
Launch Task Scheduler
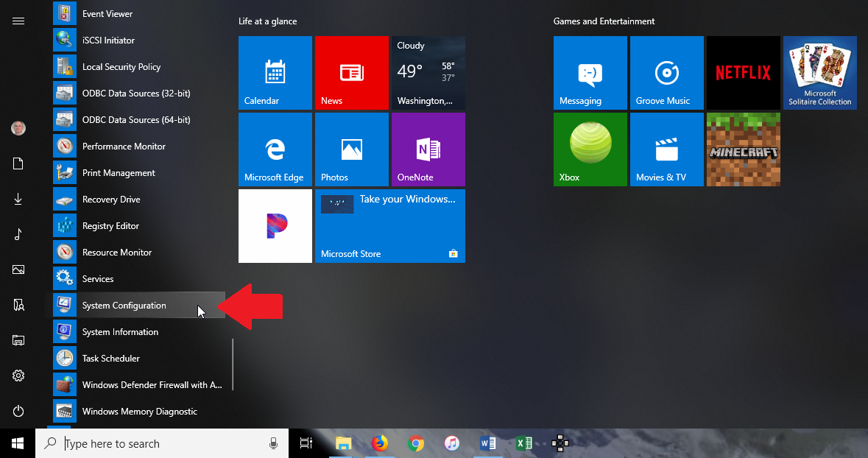click(138, 359)
